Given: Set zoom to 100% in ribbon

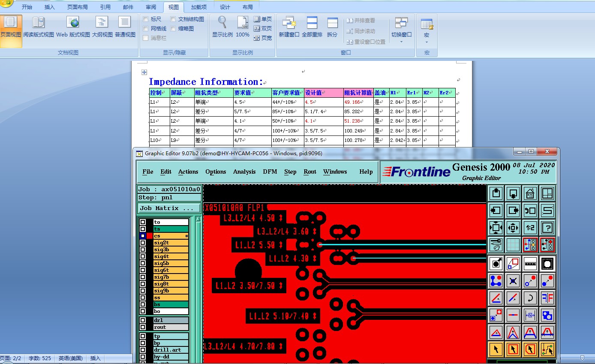Looking at the screenshot, I should [x=243, y=27].
